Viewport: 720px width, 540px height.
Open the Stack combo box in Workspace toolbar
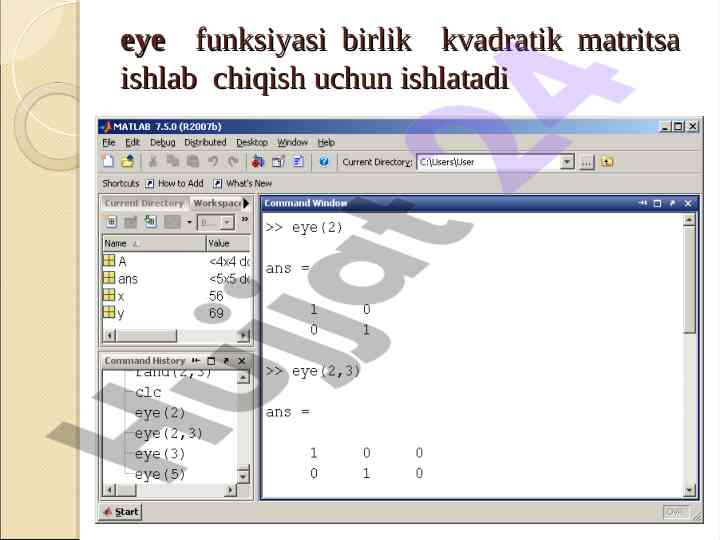tap(215, 223)
